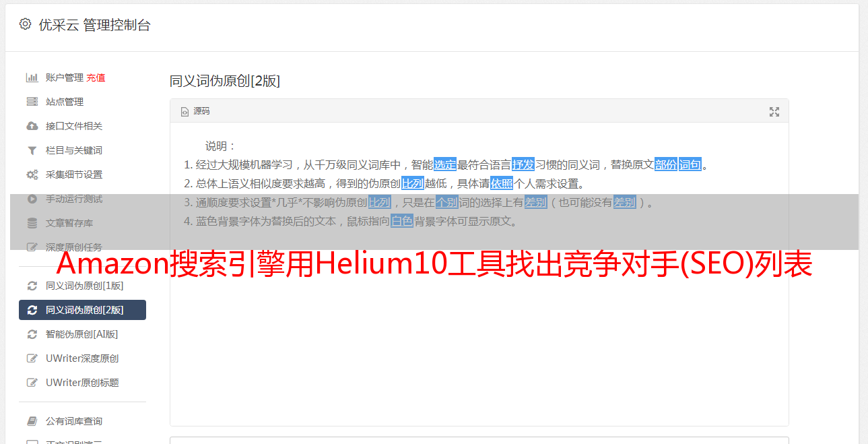Click the highlighted word 抒发 in the editor
Viewport: 868px width, 444px height.
pos(523,164)
